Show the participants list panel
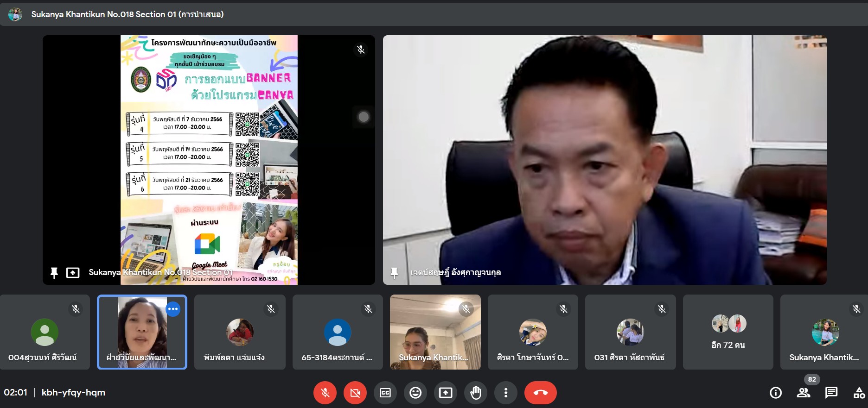Image resolution: width=868 pixels, height=408 pixels. [804, 393]
